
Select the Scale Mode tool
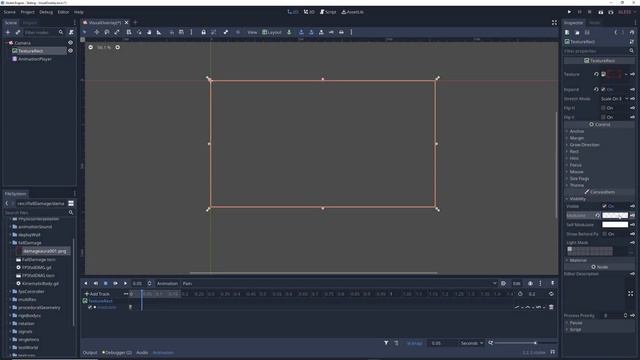[117, 32]
